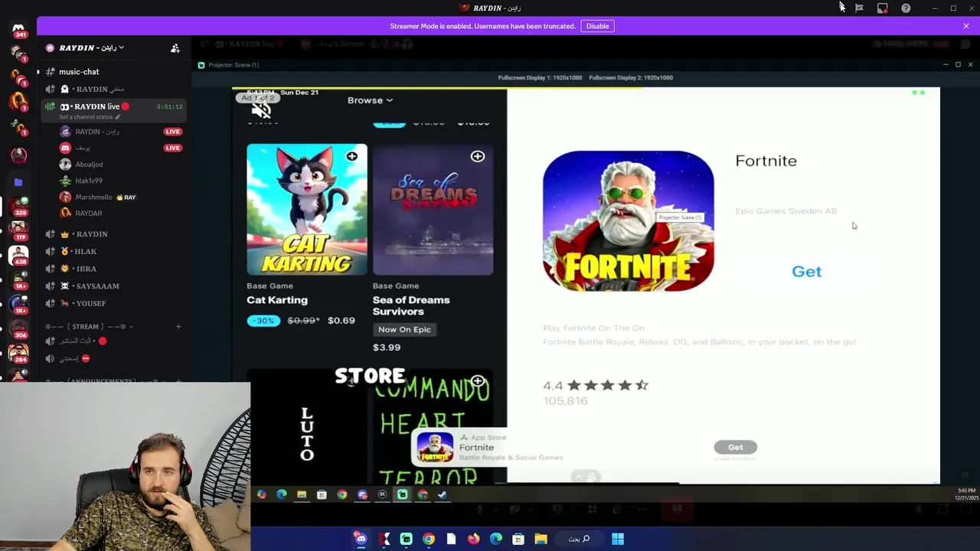
Task: Open server with 325 notification badge
Action: 18,206
